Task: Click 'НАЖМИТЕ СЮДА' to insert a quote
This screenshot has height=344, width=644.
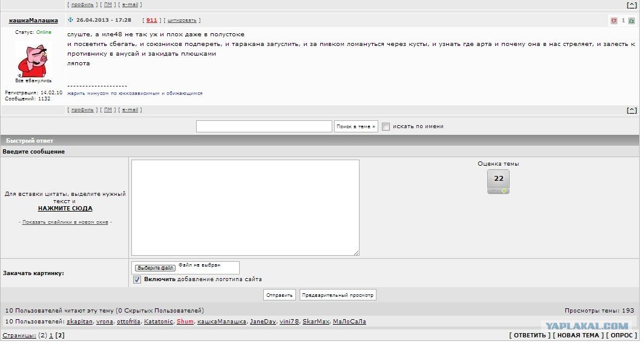Action: pos(66,210)
